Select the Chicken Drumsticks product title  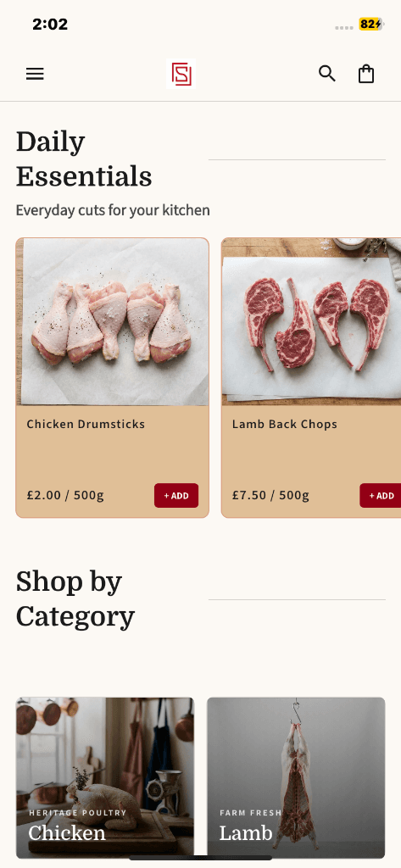(x=86, y=424)
